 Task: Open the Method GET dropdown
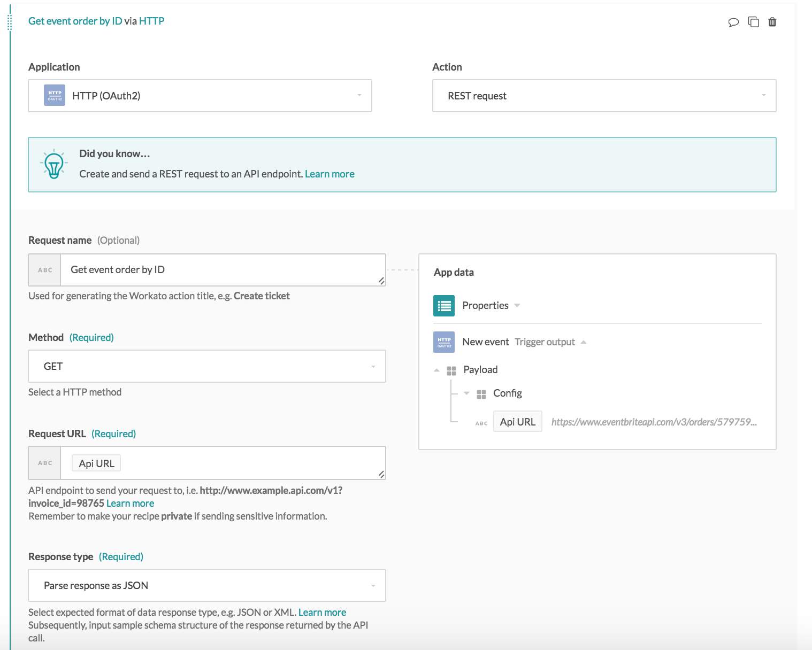[x=206, y=366]
